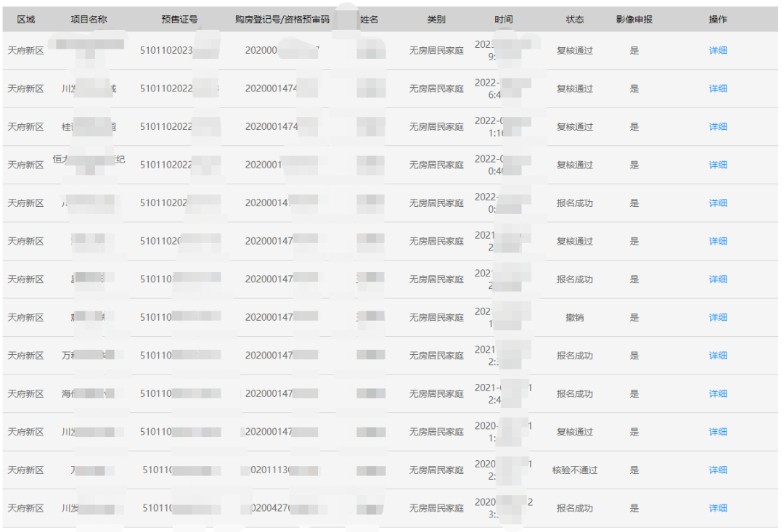
Task: Click the 预售证号 column header
Action: tap(179, 20)
